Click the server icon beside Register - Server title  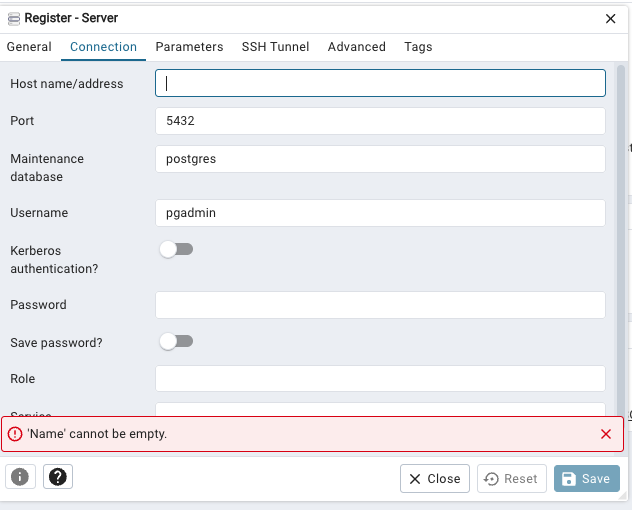[x=14, y=19]
